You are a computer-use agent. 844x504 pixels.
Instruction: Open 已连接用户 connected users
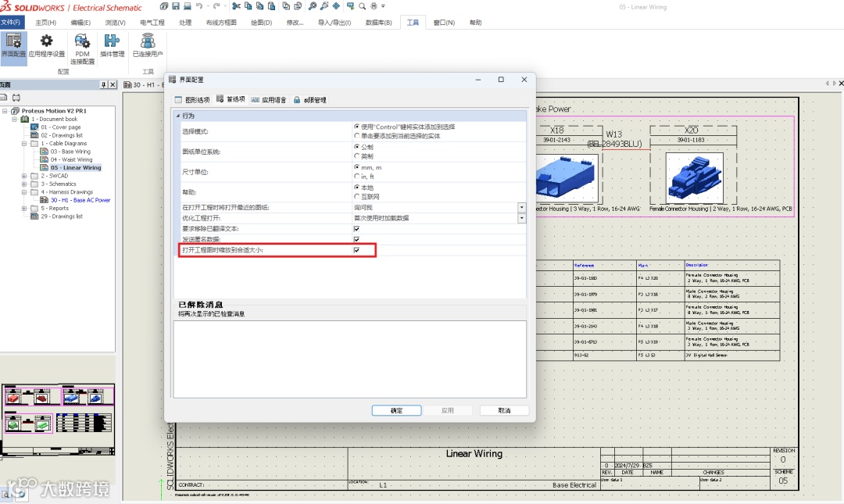tap(148, 45)
